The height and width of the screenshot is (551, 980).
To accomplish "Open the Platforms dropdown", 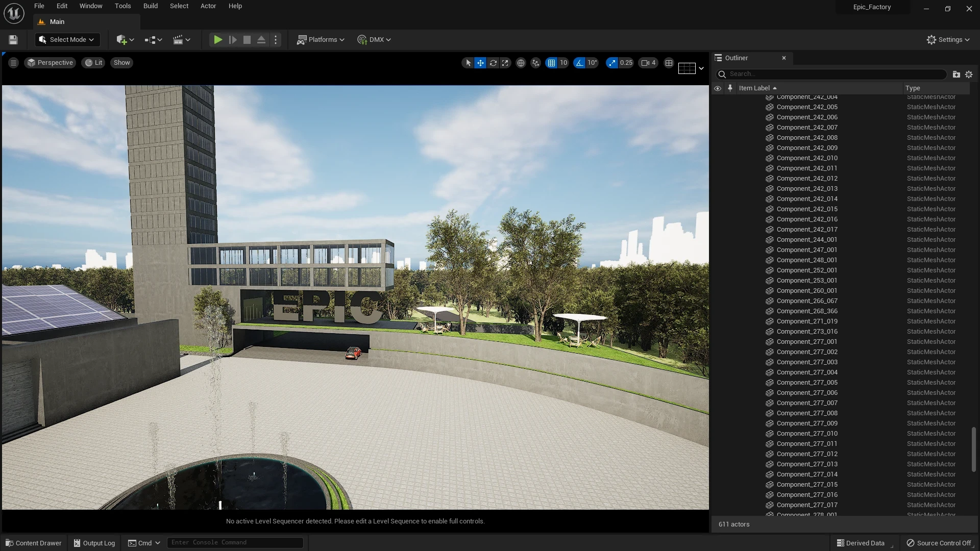I will [x=321, y=39].
